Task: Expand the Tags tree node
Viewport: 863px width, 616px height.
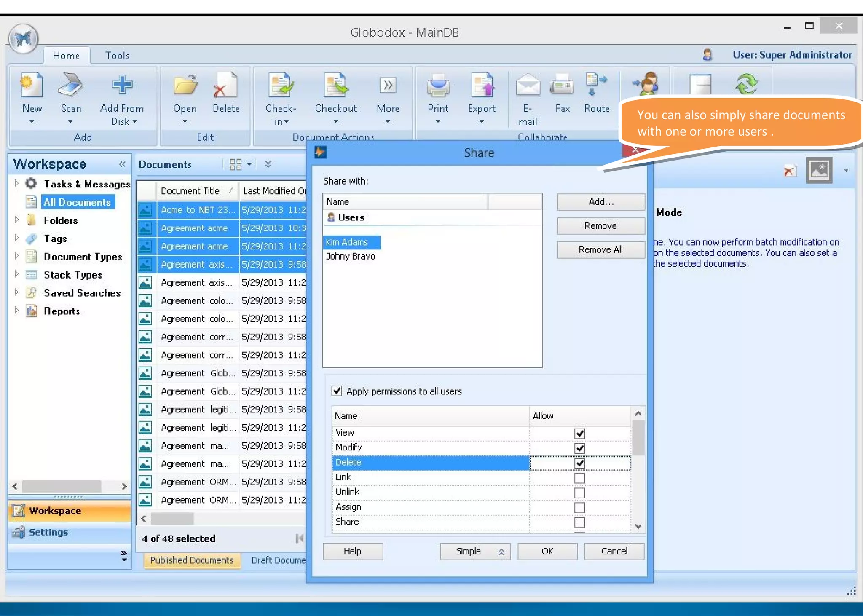Action: pos(16,238)
